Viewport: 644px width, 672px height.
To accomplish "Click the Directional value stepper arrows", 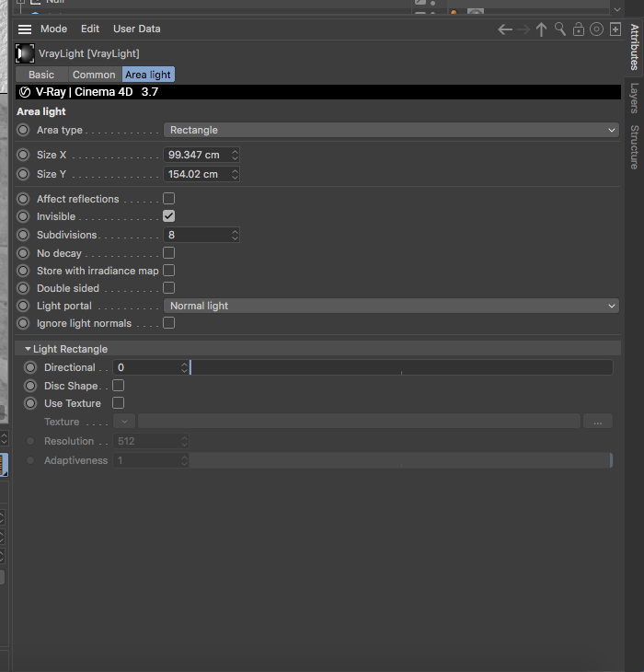I will click(184, 367).
